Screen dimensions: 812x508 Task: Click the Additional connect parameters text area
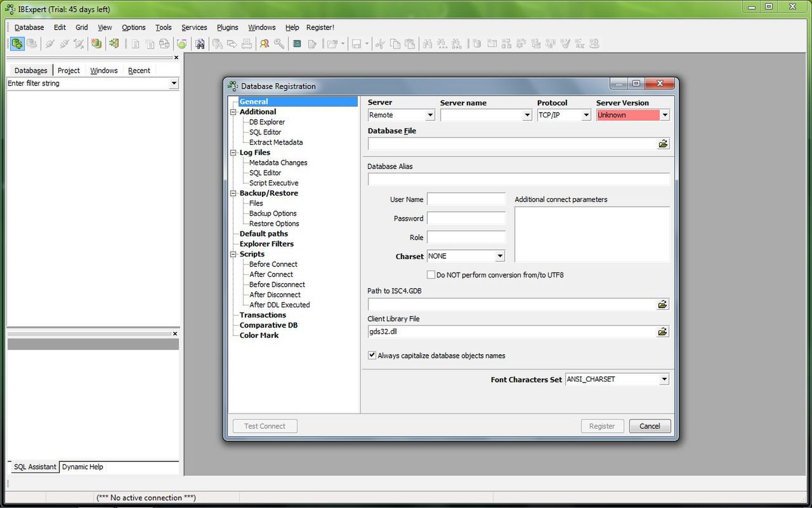pyautogui.click(x=593, y=234)
